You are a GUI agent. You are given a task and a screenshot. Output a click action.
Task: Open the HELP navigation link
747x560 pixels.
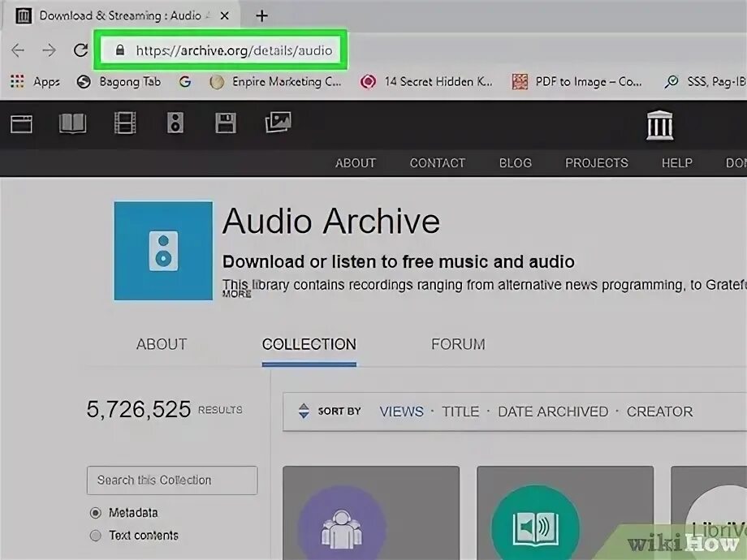coord(677,163)
